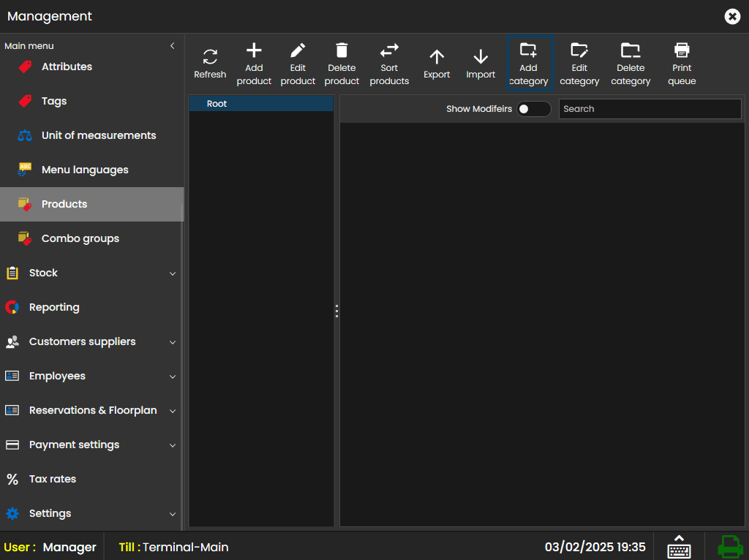Image resolution: width=749 pixels, height=560 pixels.
Task: Click the Delete product trash icon
Action: [x=342, y=50]
